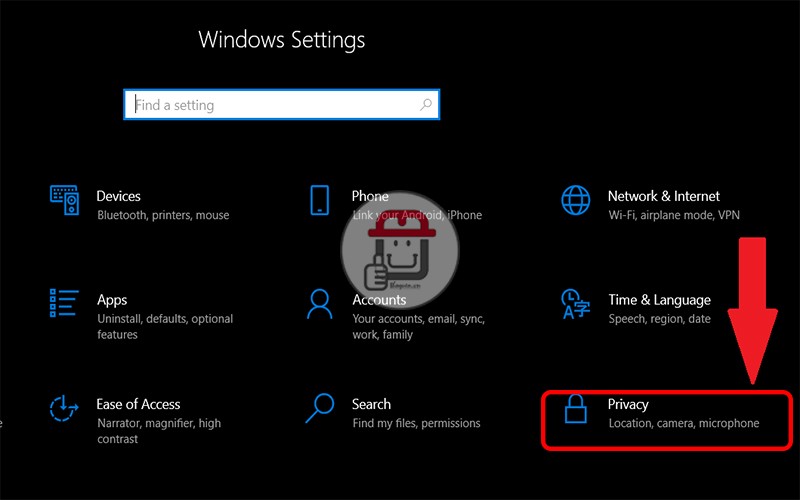Click 'Speech, region, date' description
Image resolution: width=800 pixels, height=500 pixels.
[659, 319]
